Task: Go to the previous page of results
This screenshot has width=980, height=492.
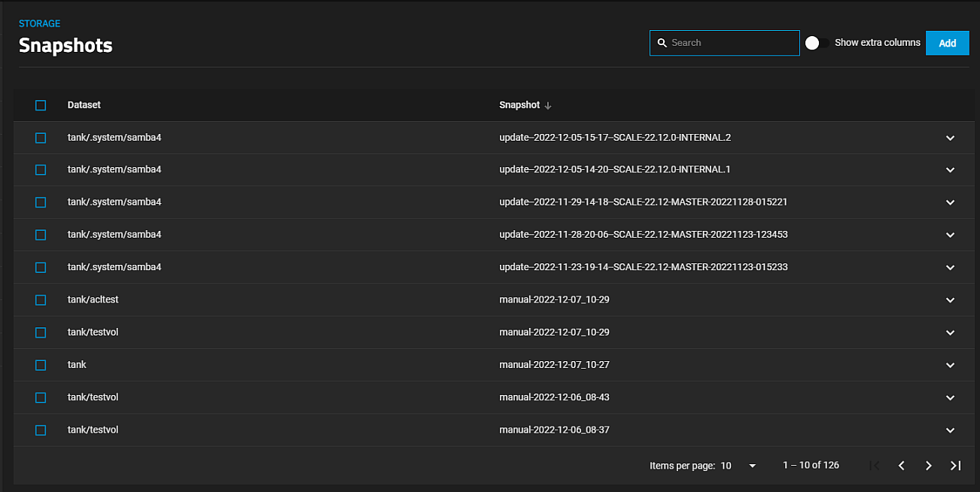Action: click(902, 465)
